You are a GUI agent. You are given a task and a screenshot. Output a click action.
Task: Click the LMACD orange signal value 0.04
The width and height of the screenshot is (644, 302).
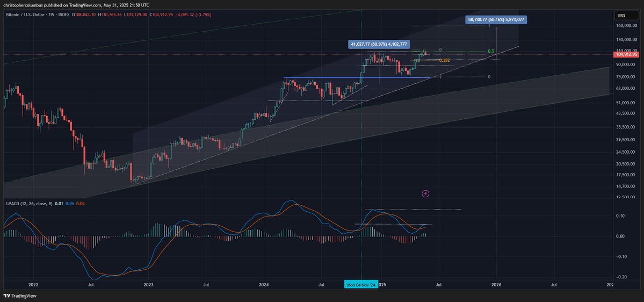click(81, 203)
